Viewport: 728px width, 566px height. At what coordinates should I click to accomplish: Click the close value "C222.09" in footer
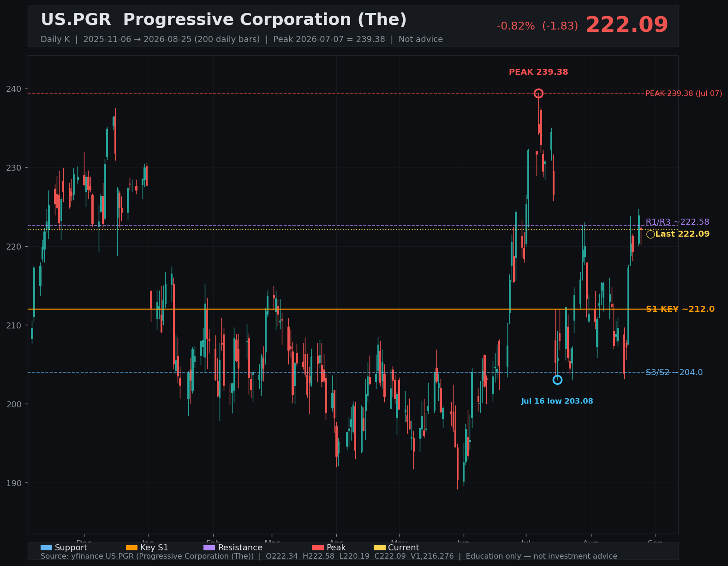click(390, 556)
